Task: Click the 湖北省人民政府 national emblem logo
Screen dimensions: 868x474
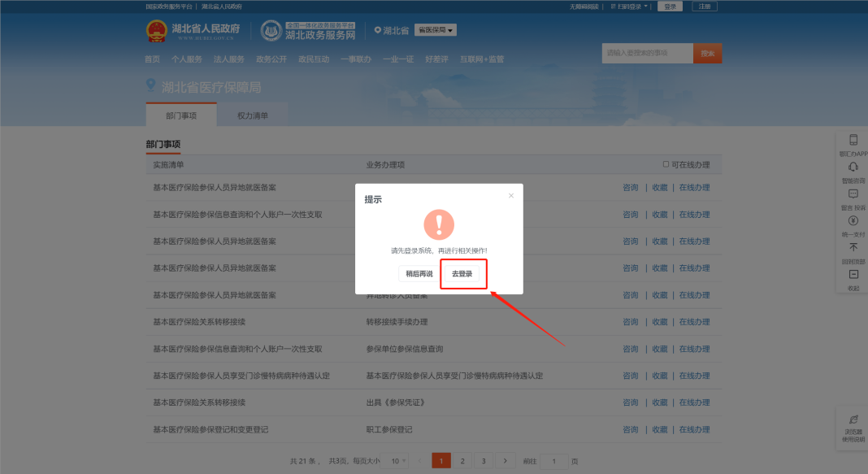Action: point(157,31)
